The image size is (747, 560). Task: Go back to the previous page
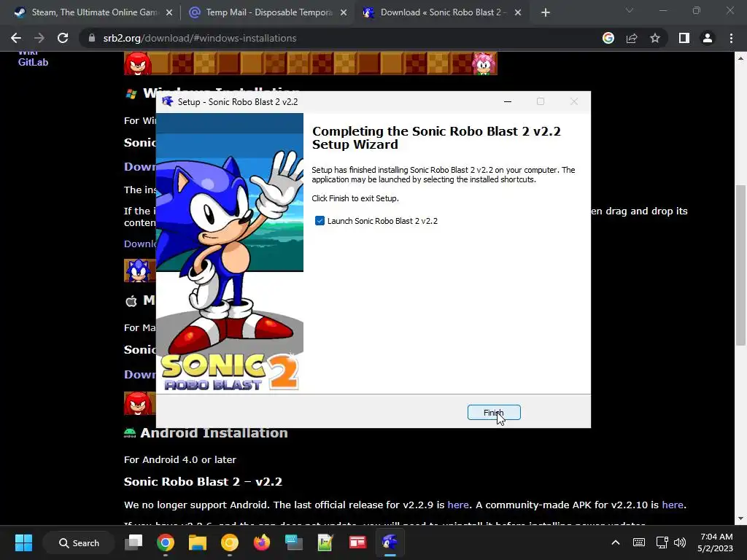pos(16,38)
